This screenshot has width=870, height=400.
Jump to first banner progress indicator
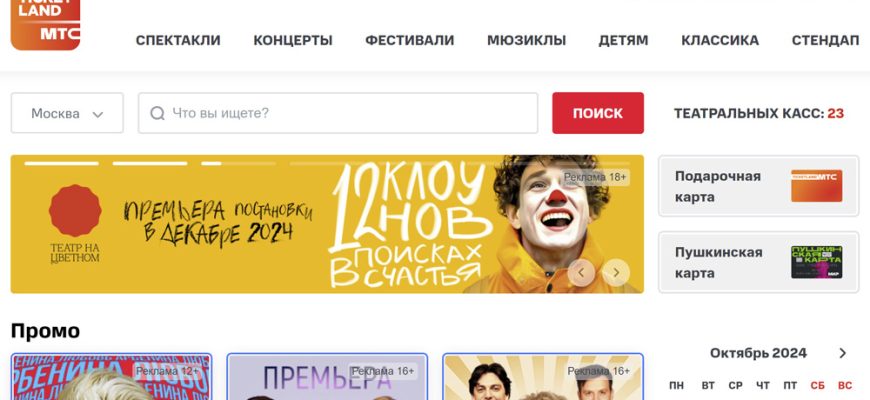(62, 164)
